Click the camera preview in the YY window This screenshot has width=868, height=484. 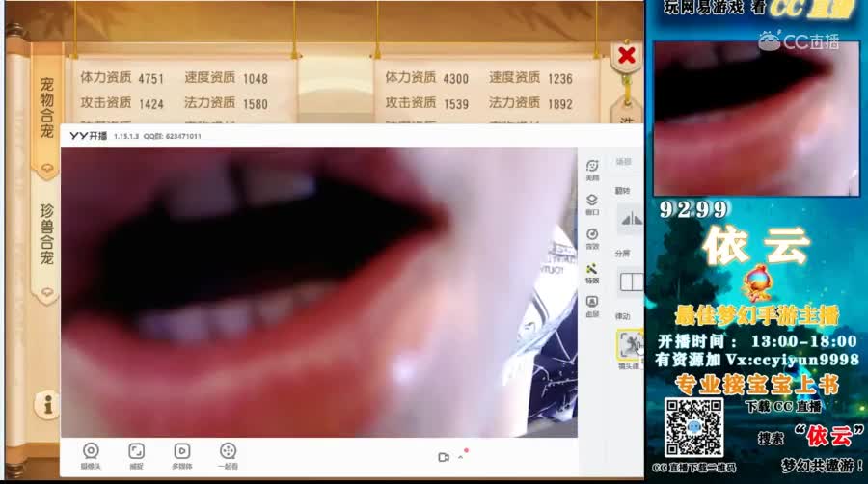pos(319,292)
